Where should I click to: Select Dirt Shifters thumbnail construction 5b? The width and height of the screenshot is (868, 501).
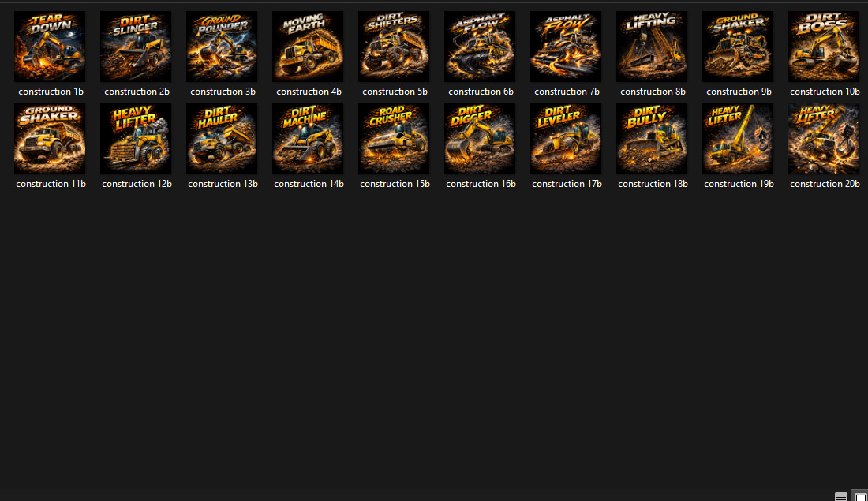point(394,47)
